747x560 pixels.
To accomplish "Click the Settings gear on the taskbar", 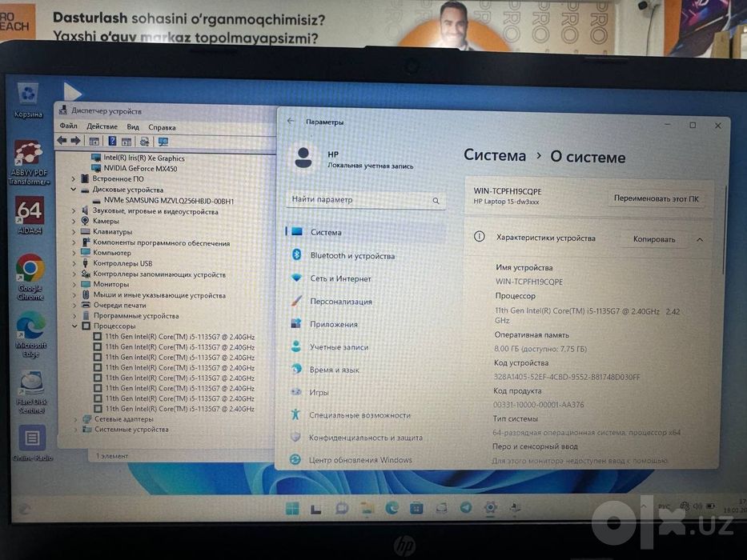I will [490, 508].
